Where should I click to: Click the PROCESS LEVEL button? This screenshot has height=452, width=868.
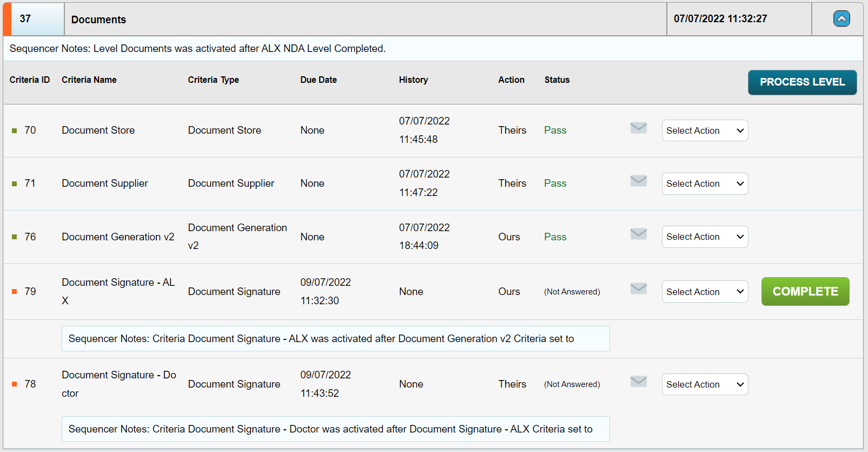click(x=802, y=82)
